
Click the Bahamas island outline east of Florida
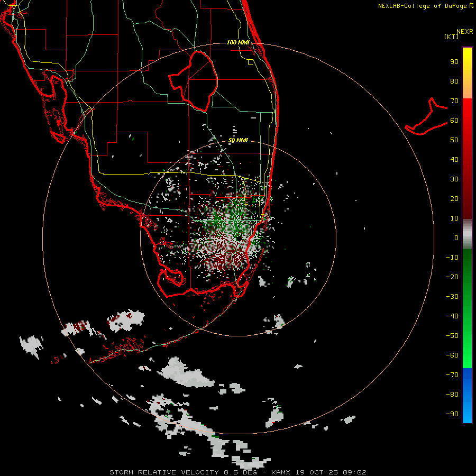click(426, 117)
